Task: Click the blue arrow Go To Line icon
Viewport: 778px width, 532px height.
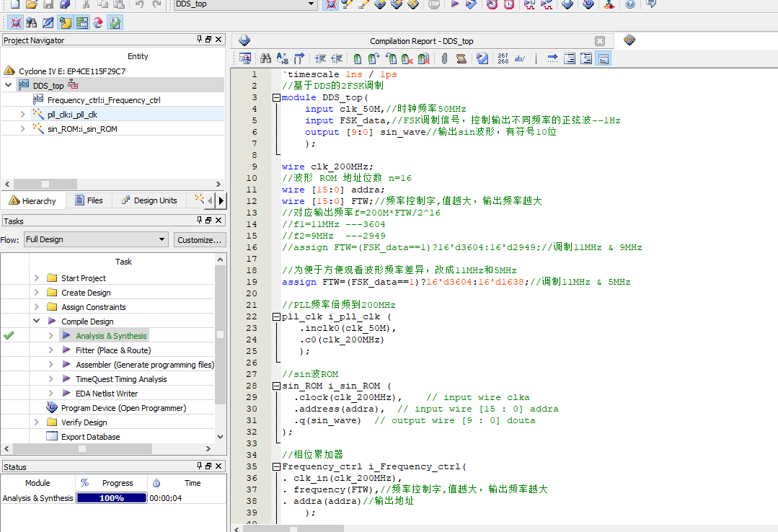Action: coord(552,58)
